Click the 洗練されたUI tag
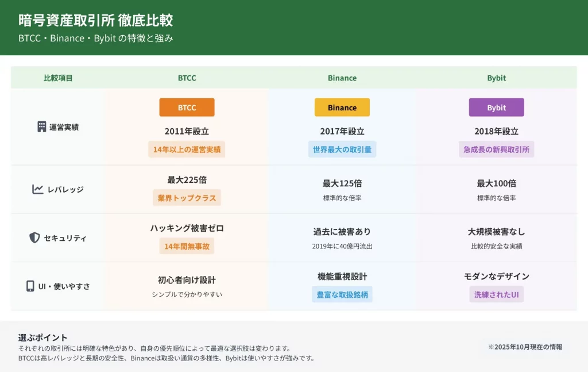 click(x=496, y=294)
